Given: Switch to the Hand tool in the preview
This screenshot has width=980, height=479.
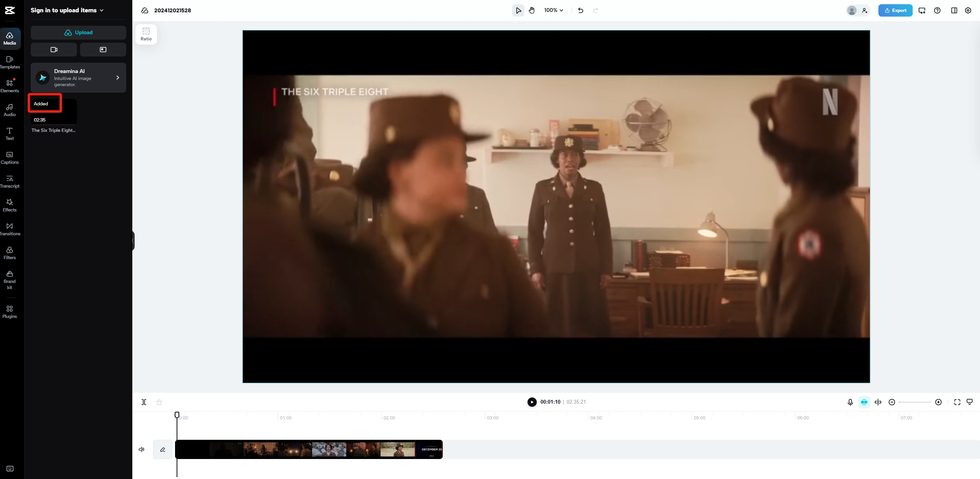Looking at the screenshot, I should point(532,10).
